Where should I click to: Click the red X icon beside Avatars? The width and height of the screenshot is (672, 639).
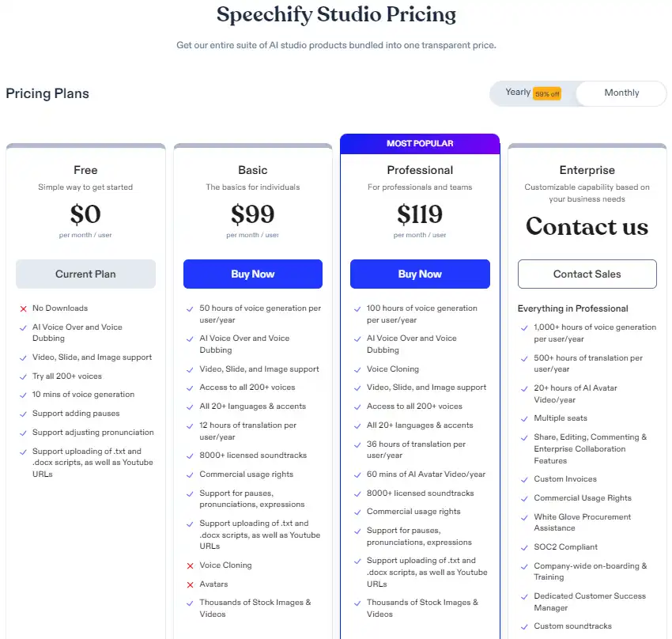(191, 584)
